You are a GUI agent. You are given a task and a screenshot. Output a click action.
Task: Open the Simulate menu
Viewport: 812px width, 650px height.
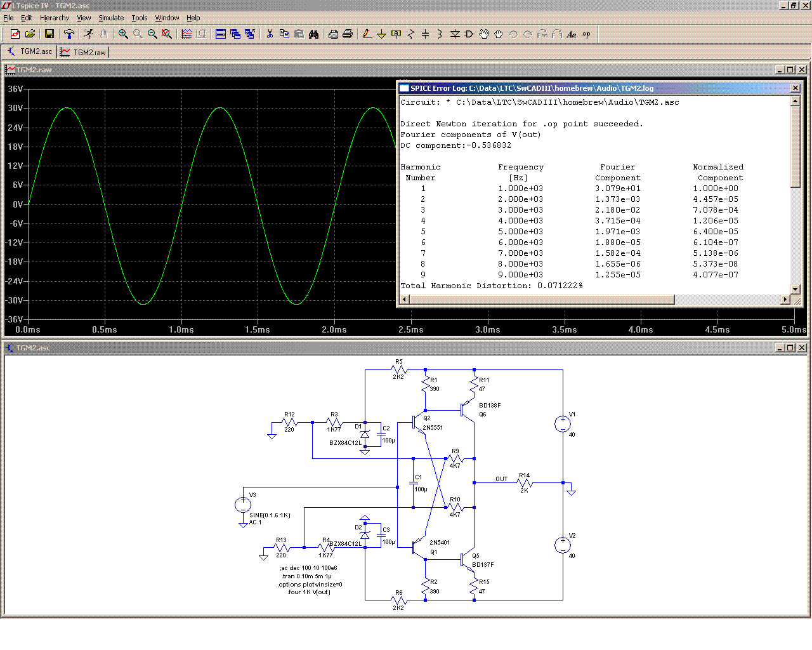[111, 18]
